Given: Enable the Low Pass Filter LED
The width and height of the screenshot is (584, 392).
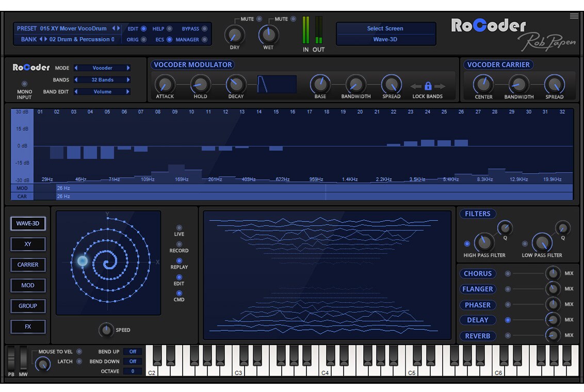Looking at the screenshot, I should coord(525,244).
